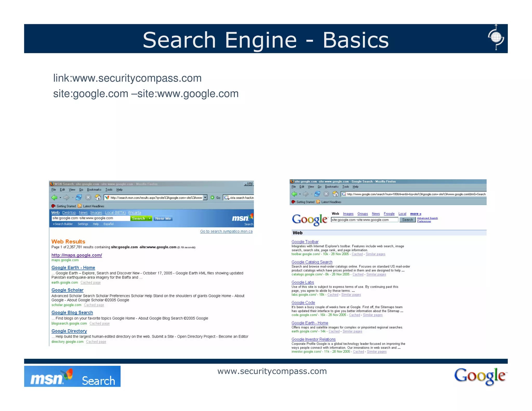The height and width of the screenshot is (411, 532).
Task: Switch to MSN Desktop search tab
Action: click(69, 213)
